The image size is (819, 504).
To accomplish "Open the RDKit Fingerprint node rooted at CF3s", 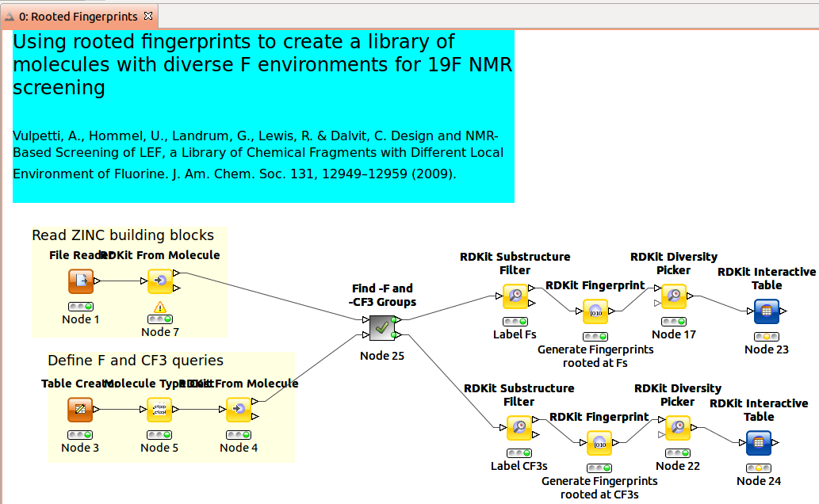I will 599,443.
